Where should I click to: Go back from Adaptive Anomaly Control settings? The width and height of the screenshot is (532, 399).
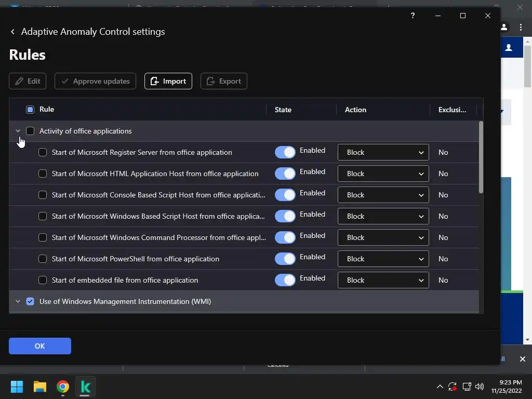(12, 32)
